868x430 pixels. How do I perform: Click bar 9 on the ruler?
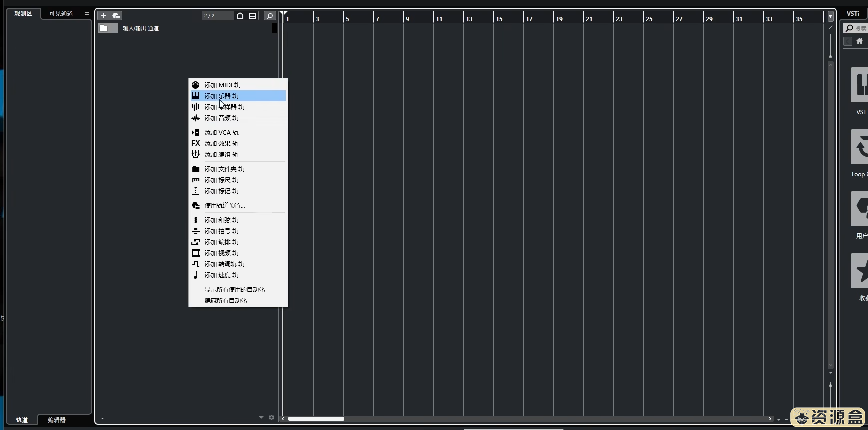pos(407,19)
